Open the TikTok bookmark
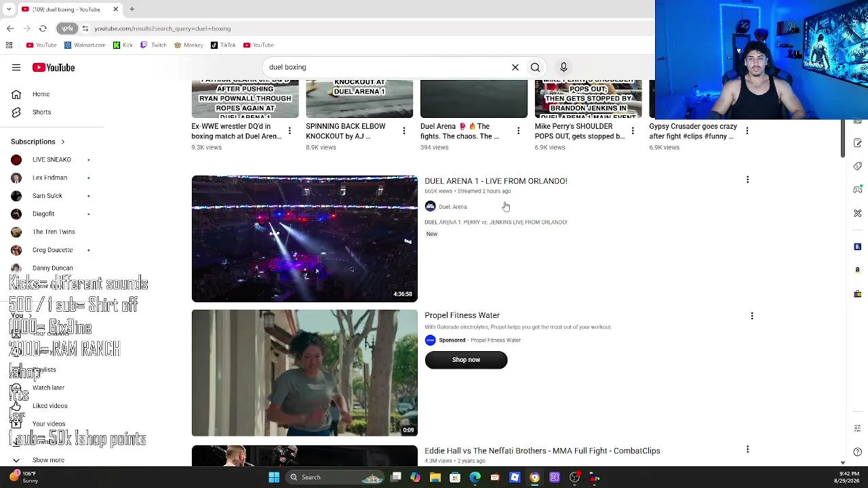The image size is (868, 488). click(223, 45)
